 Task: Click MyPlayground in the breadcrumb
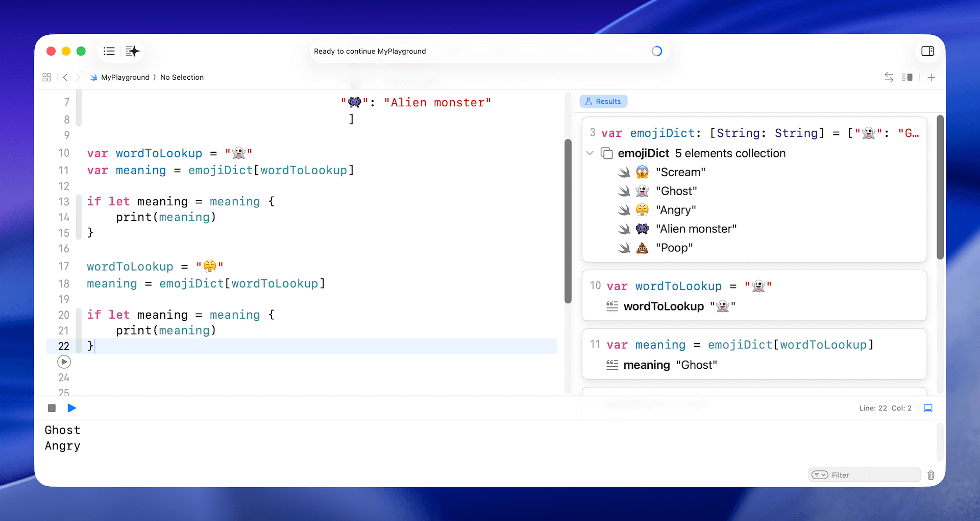(125, 77)
